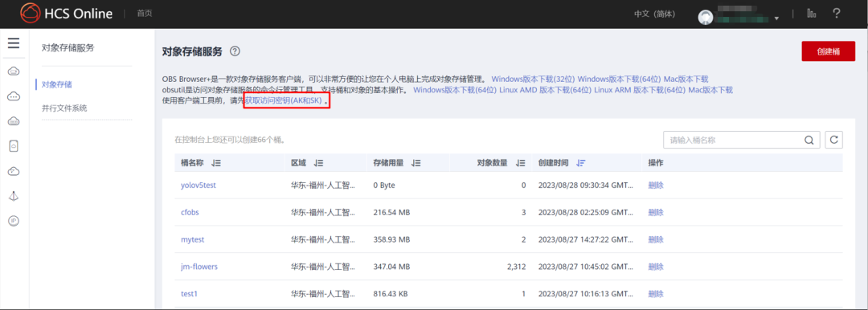Click the 2023/08/27 10:16:13 creation time

pos(585,294)
